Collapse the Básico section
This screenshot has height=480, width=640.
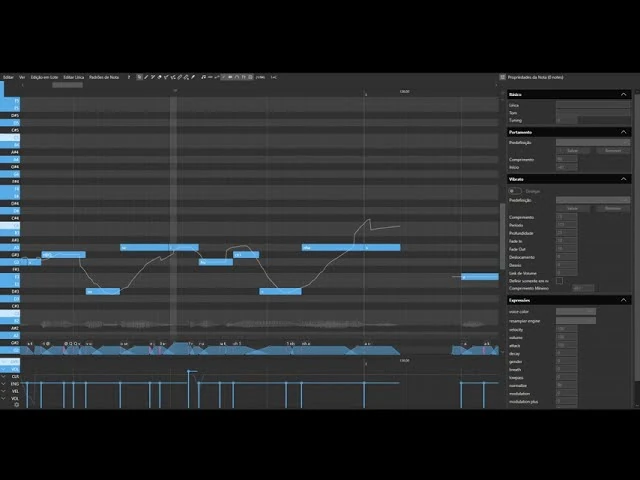[623, 94]
